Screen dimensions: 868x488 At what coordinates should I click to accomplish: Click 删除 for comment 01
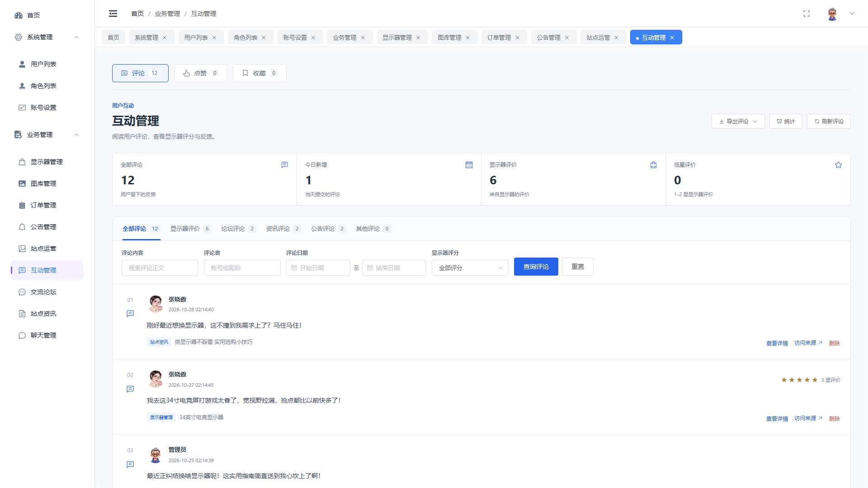(835, 343)
